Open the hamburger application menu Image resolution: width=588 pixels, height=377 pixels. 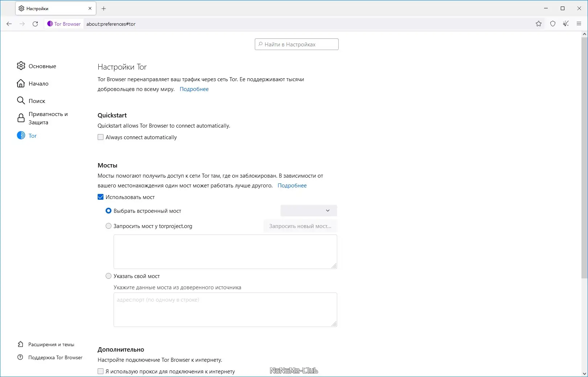coord(579,24)
